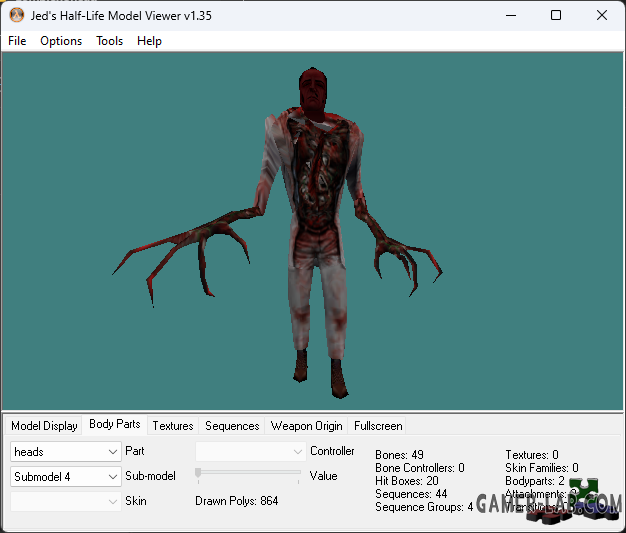Select the Body Parts tab
The height and width of the screenshot is (533, 626).
115,424
